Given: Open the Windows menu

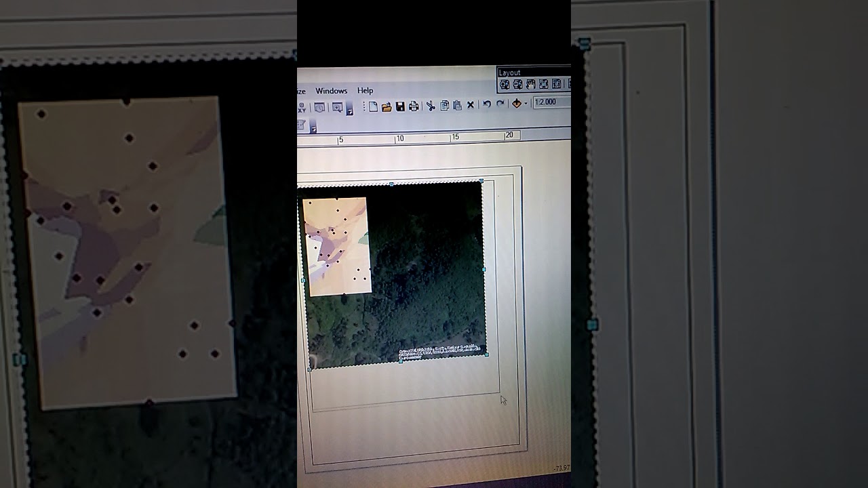Looking at the screenshot, I should [x=332, y=91].
